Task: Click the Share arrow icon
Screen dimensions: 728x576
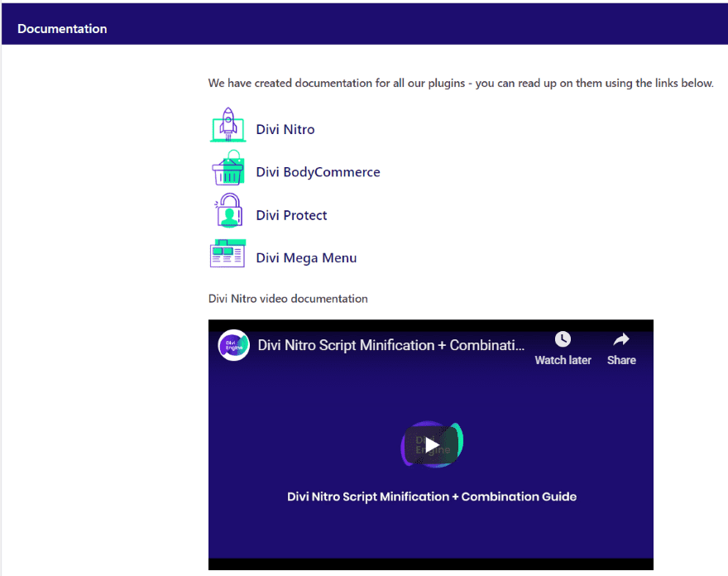Action: [x=621, y=339]
